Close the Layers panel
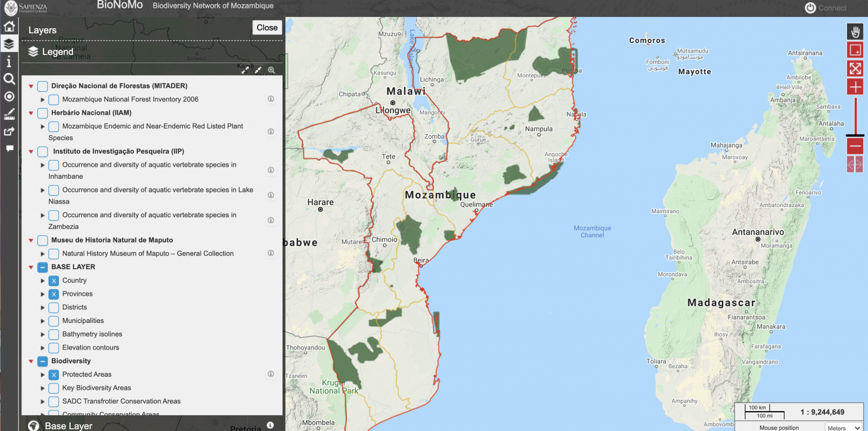868x431 pixels. pyautogui.click(x=267, y=28)
